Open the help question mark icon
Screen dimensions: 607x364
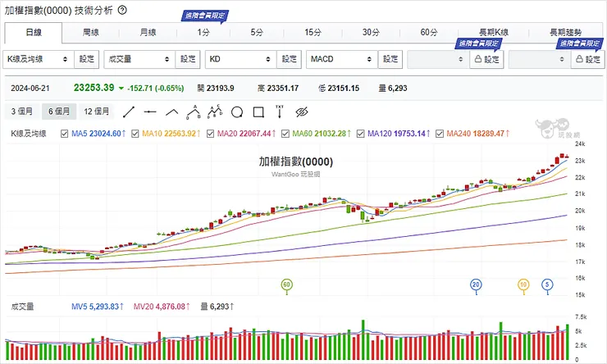122,11
